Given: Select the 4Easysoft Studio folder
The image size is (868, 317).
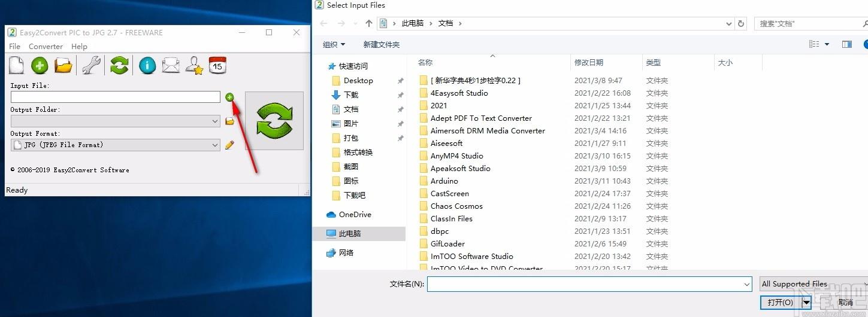Looking at the screenshot, I should pyautogui.click(x=459, y=93).
